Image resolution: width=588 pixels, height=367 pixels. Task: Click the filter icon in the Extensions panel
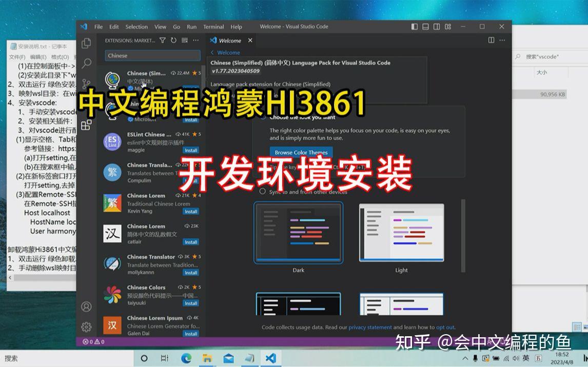click(163, 40)
